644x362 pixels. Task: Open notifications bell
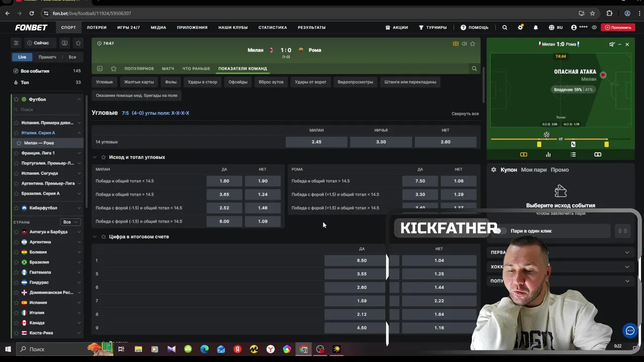pyautogui.click(x=536, y=28)
